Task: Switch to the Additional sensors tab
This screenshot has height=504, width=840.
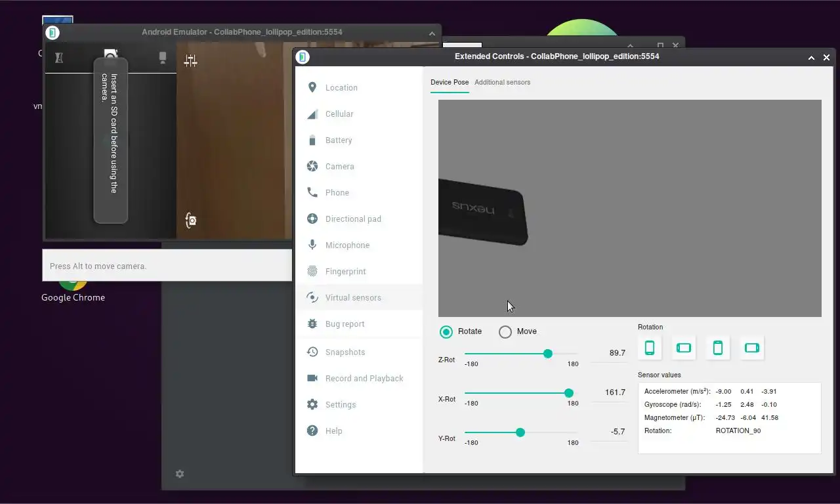Action: (502, 83)
